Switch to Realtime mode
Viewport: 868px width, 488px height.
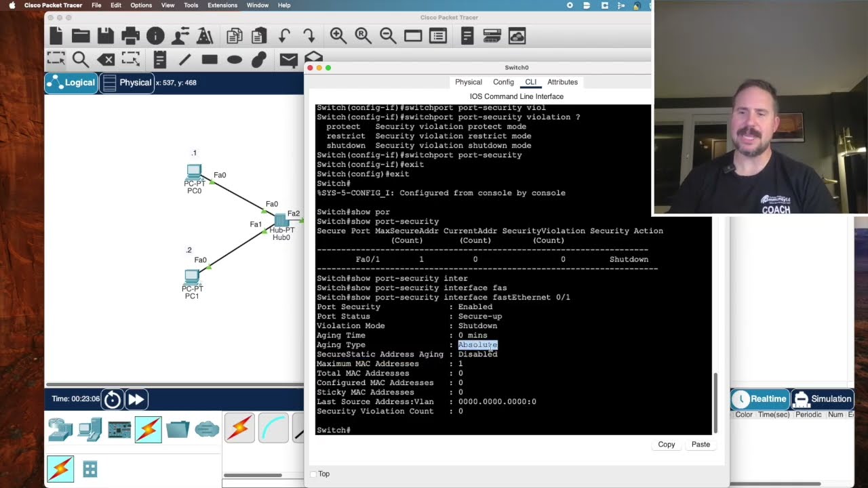(760, 399)
